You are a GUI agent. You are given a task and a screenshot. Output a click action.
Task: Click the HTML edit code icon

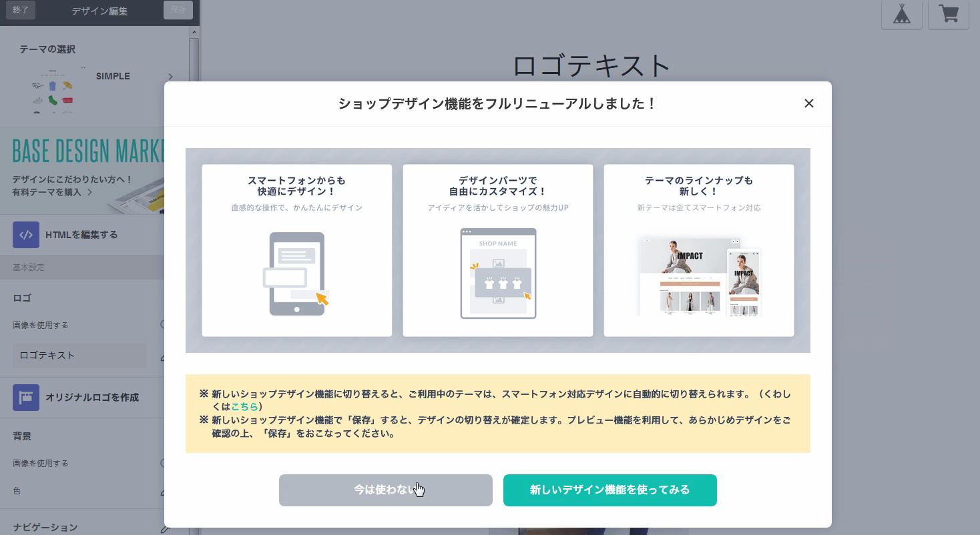(x=26, y=235)
